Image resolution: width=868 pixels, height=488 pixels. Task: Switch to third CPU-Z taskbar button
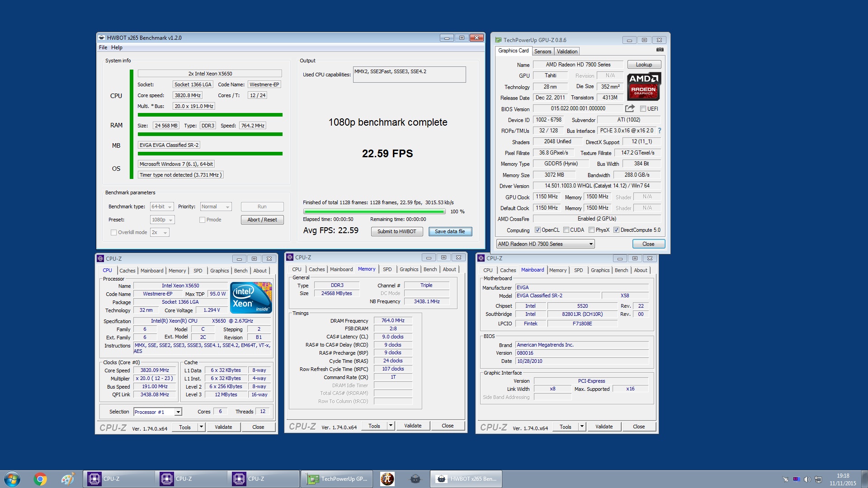[x=263, y=479]
